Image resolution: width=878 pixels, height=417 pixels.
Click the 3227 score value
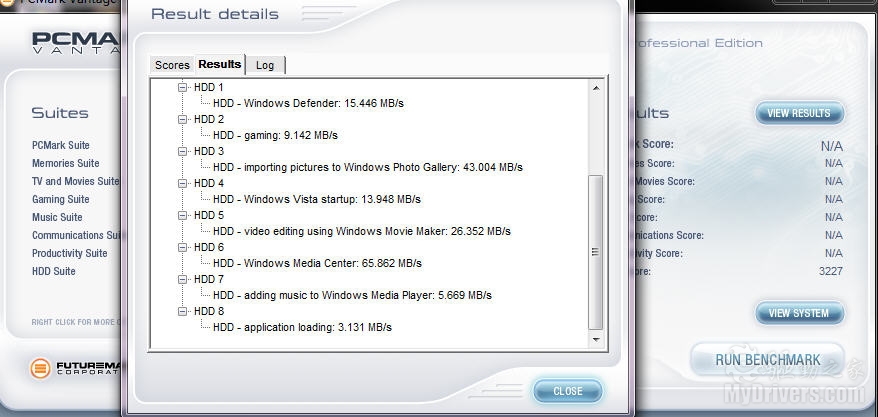pyautogui.click(x=830, y=271)
